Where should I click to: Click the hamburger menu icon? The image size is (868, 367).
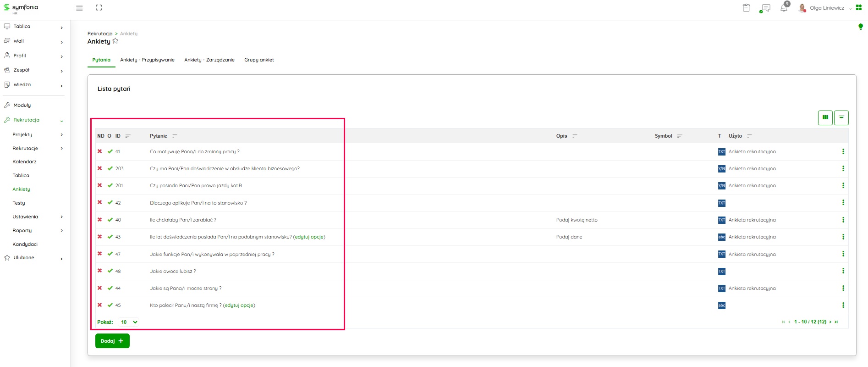tap(79, 8)
